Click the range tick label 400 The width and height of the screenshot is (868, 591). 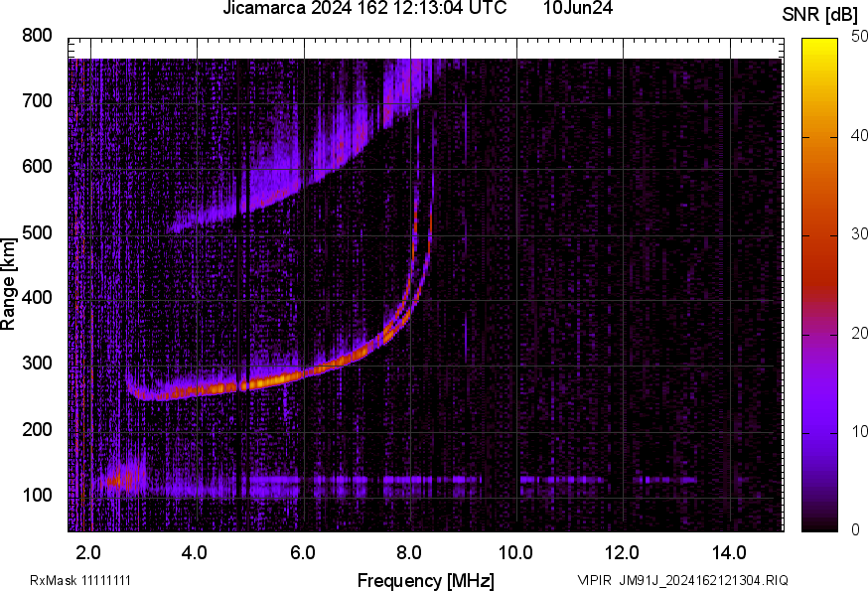point(37,298)
